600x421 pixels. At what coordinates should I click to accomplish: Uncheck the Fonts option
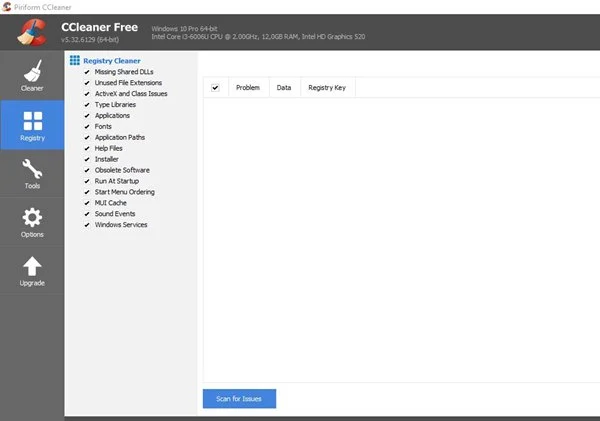coord(87,126)
